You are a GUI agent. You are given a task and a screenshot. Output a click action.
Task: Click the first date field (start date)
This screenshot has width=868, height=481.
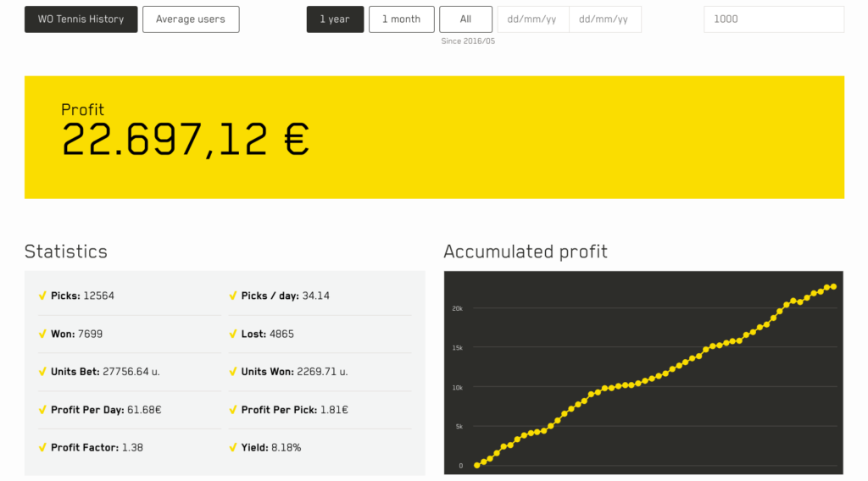tap(533, 19)
